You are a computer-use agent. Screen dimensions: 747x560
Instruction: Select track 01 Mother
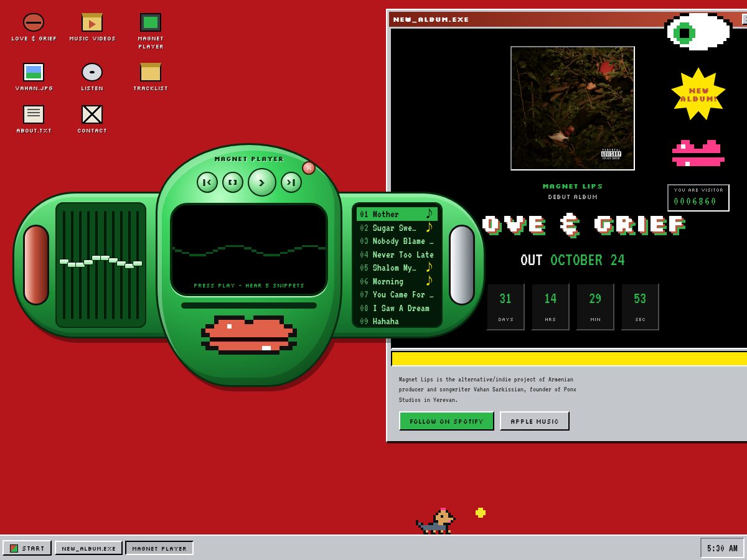[x=397, y=214]
